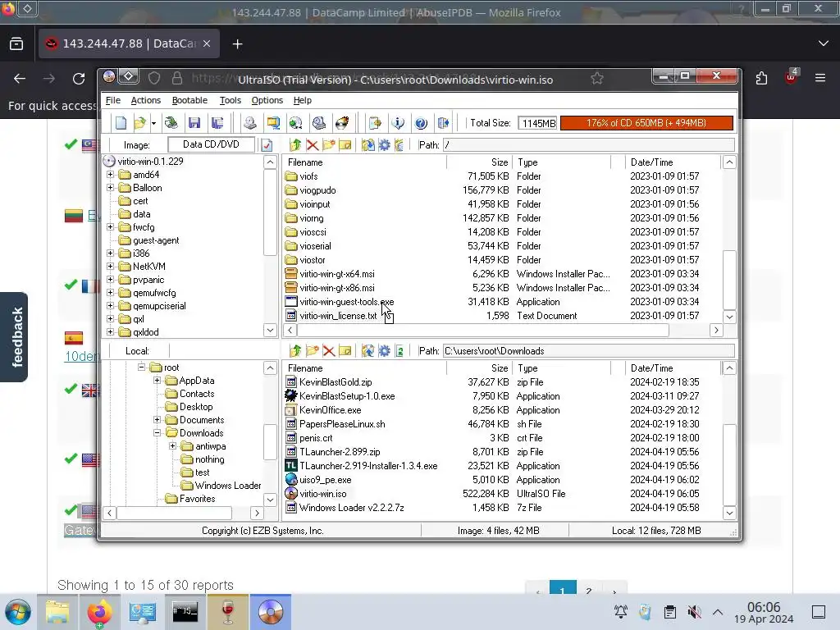This screenshot has width=840, height=630.
Task: Click the Burn CD/DVD image icon
Action: tap(342, 123)
